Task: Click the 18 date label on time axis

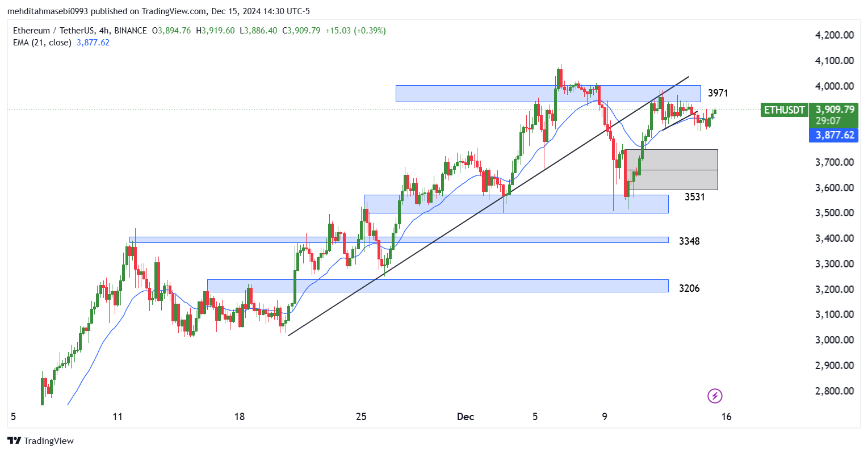Action: tap(240, 417)
